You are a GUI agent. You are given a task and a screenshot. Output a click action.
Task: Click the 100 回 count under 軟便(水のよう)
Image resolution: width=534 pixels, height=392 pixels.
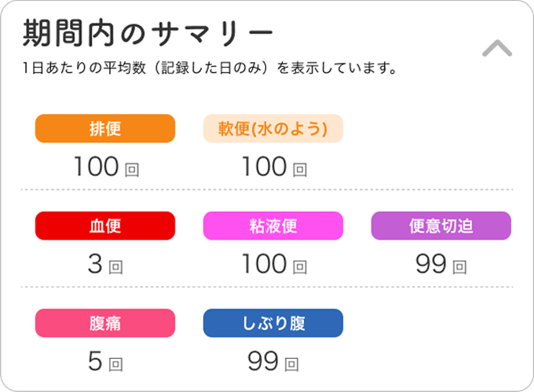tap(274, 167)
